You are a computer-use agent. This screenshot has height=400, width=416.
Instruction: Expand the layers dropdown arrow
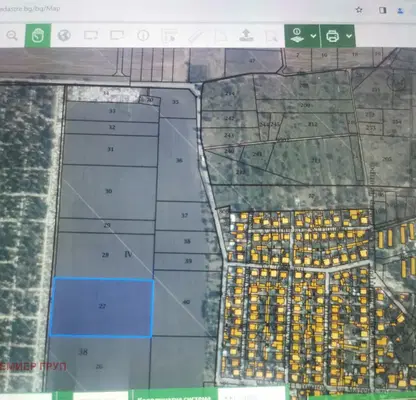(x=313, y=36)
